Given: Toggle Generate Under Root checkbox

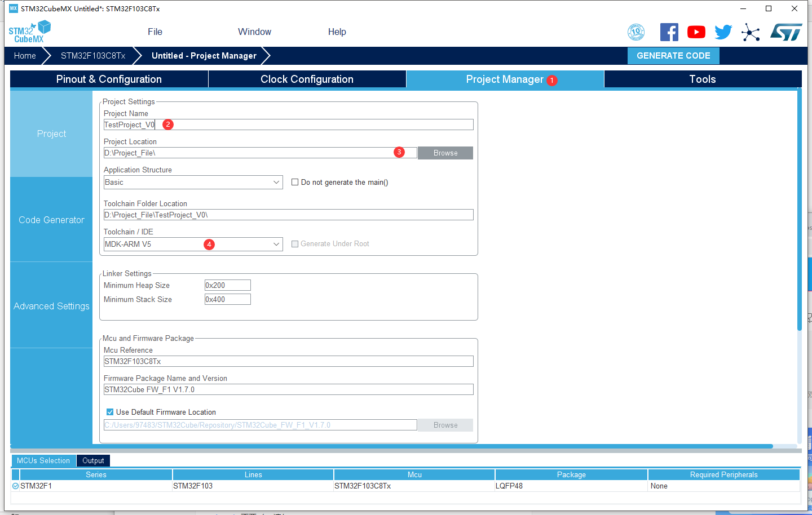Looking at the screenshot, I should 295,244.
